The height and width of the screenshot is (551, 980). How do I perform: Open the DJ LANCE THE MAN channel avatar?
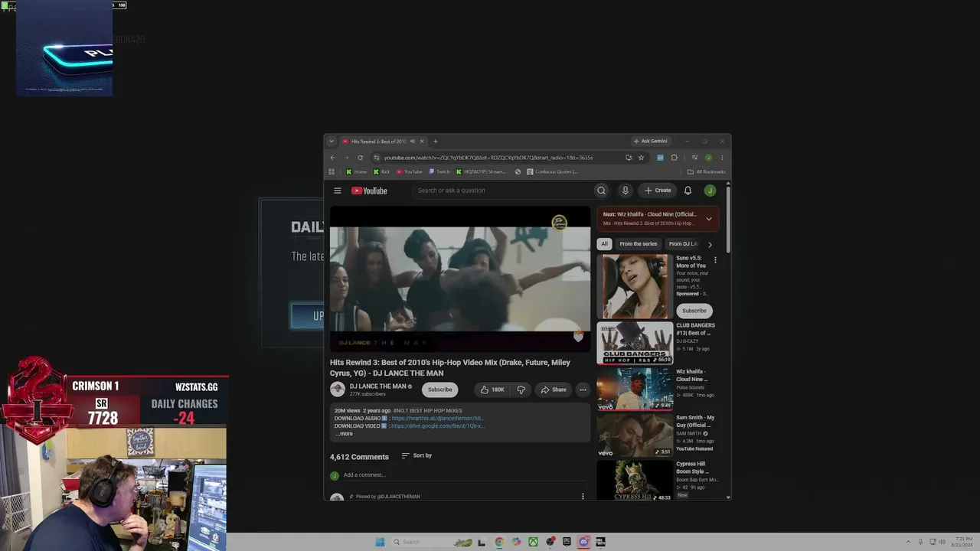click(x=338, y=390)
